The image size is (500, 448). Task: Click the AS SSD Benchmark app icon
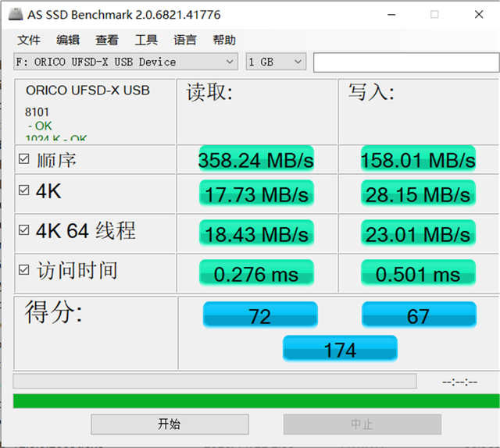click(x=16, y=14)
